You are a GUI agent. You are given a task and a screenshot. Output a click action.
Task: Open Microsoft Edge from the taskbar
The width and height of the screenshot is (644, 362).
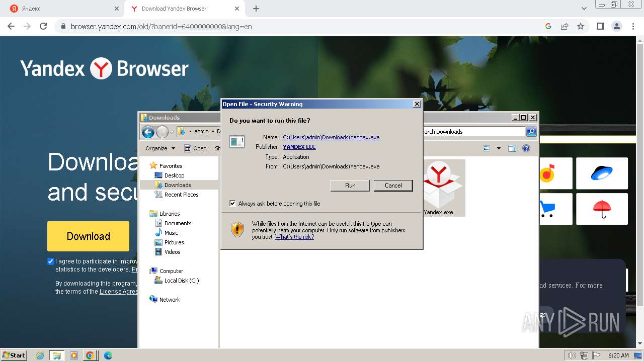tap(108, 355)
